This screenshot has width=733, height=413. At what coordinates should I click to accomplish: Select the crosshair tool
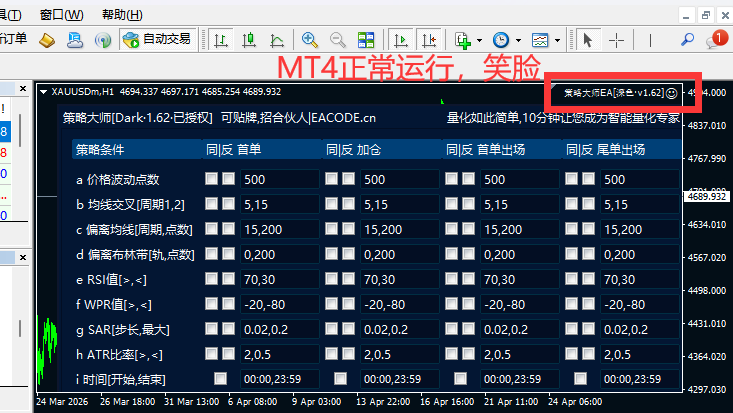(617, 40)
